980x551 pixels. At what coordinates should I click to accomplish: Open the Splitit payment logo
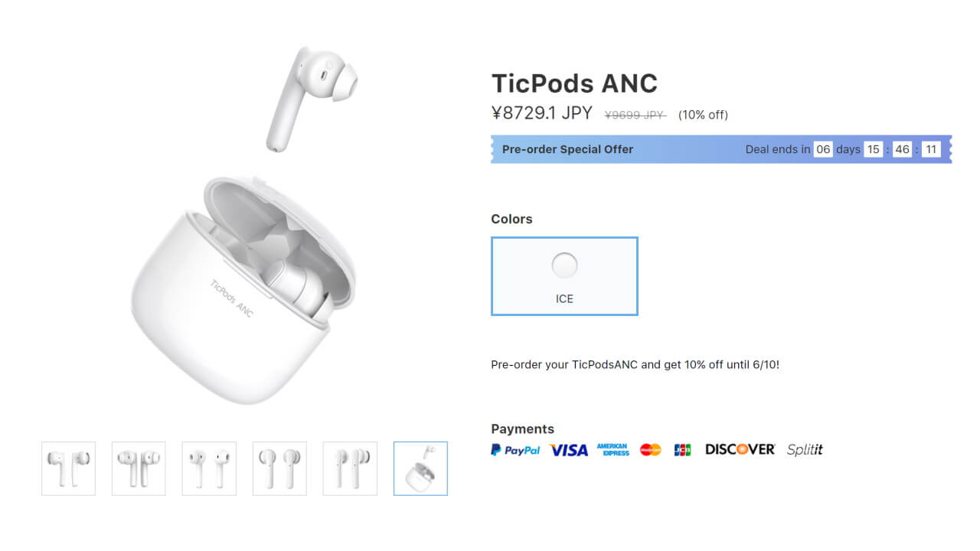coord(805,450)
